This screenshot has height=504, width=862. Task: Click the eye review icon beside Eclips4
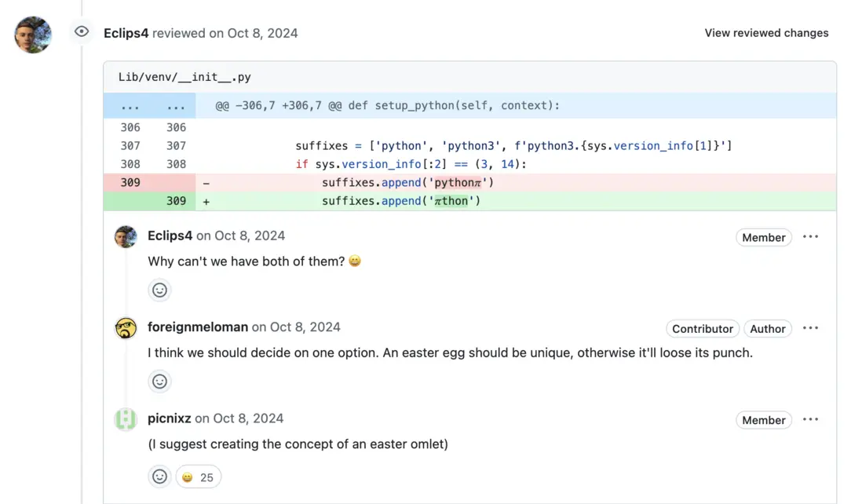point(81,32)
